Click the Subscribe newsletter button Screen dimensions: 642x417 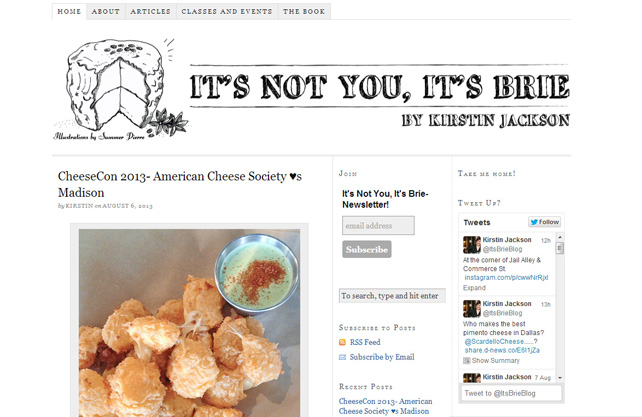point(367,249)
